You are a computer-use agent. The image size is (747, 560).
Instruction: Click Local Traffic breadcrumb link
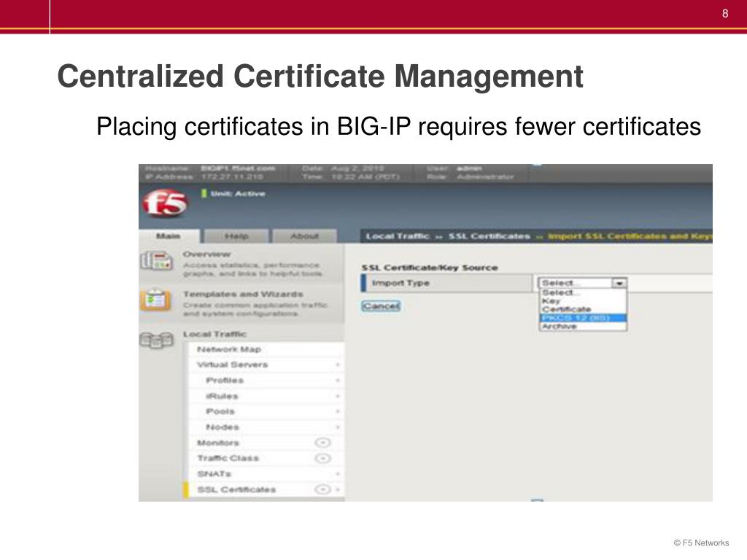pos(398,236)
